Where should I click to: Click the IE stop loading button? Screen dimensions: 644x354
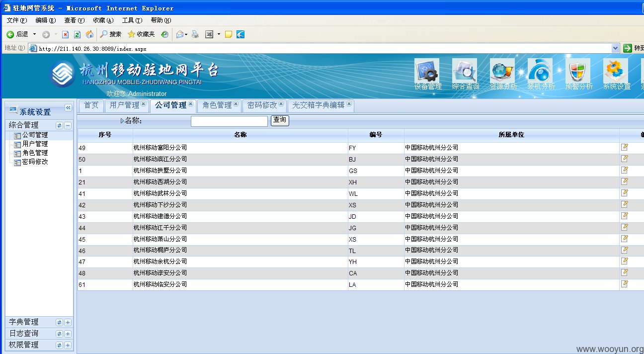pos(65,34)
